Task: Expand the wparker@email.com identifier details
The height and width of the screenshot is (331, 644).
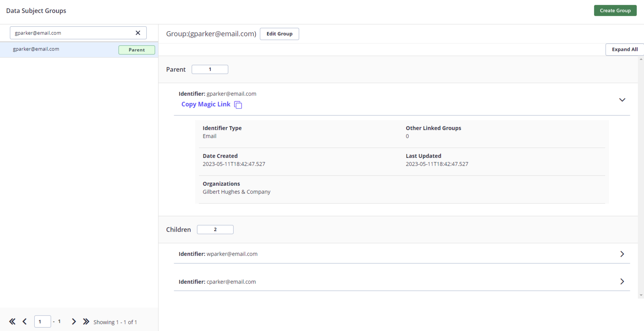Action: 622,254
